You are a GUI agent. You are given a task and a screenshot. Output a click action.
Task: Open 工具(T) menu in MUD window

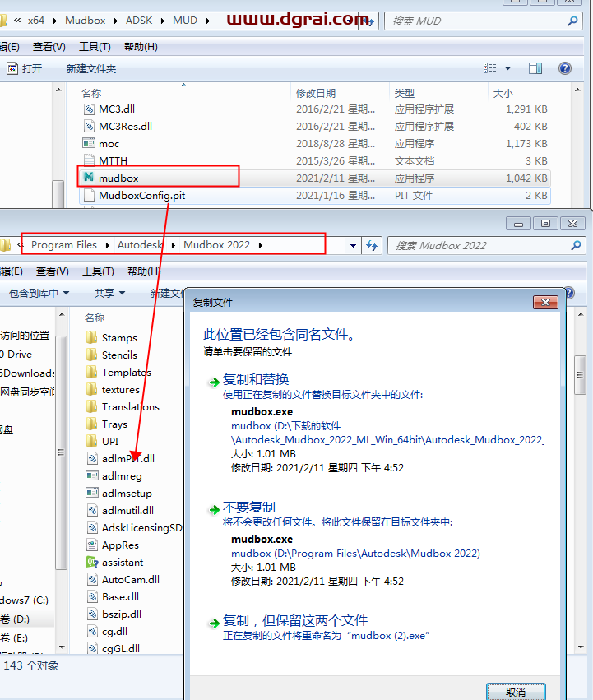coord(95,46)
